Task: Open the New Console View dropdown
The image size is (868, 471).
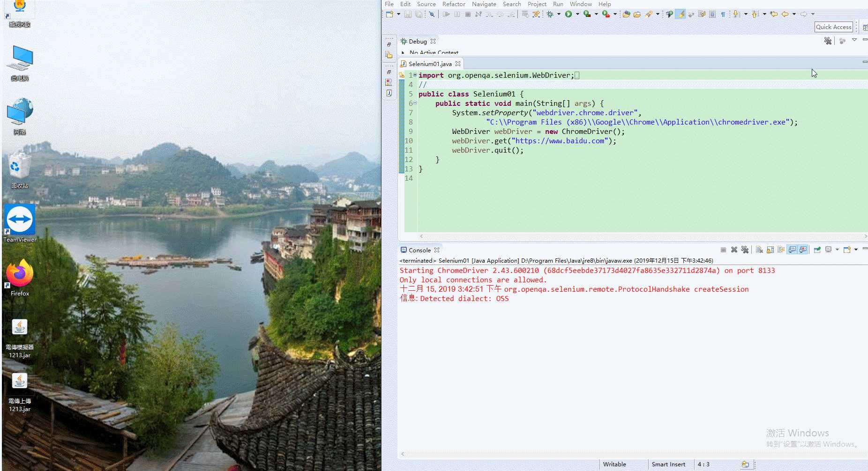Action: pos(856,250)
